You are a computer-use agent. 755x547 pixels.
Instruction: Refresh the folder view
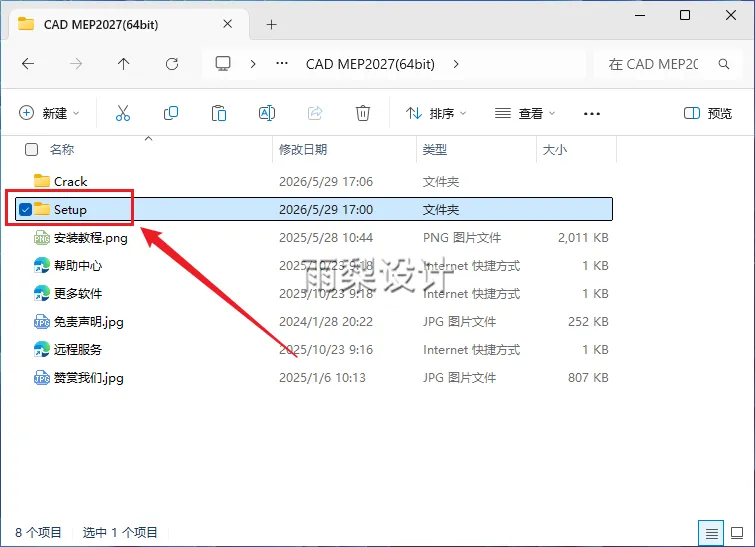click(172, 64)
